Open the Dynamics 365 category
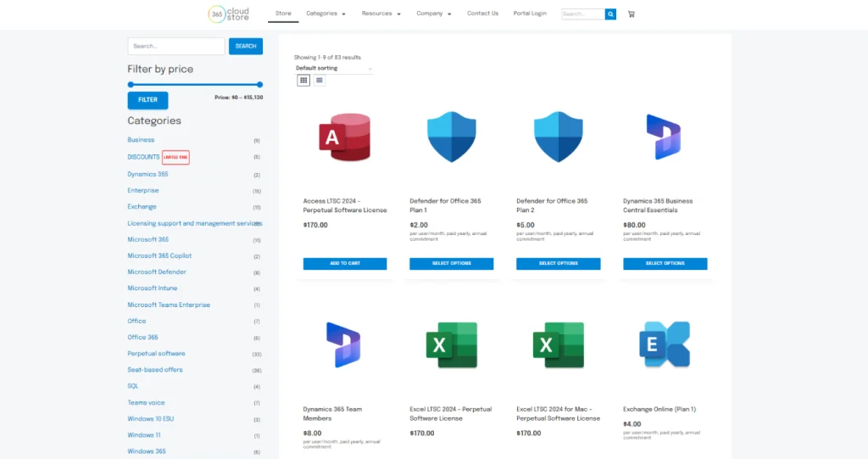Screen dimensions: 868x459 pos(147,174)
